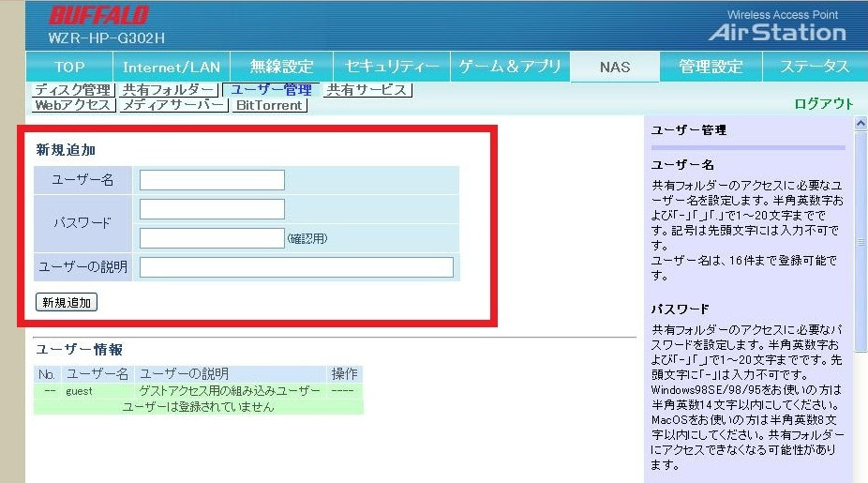Open the ステータス tab

815,67
